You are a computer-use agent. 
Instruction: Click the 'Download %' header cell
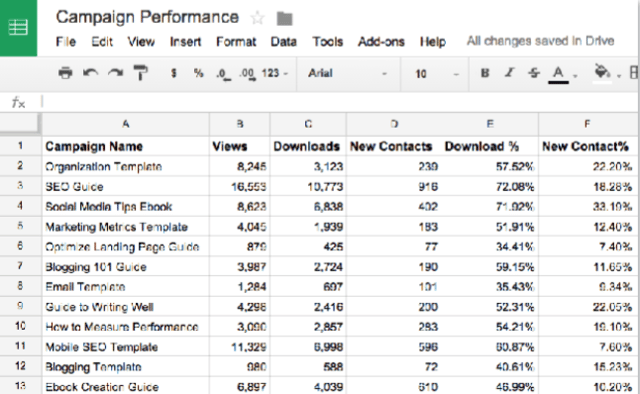pyautogui.click(x=490, y=146)
